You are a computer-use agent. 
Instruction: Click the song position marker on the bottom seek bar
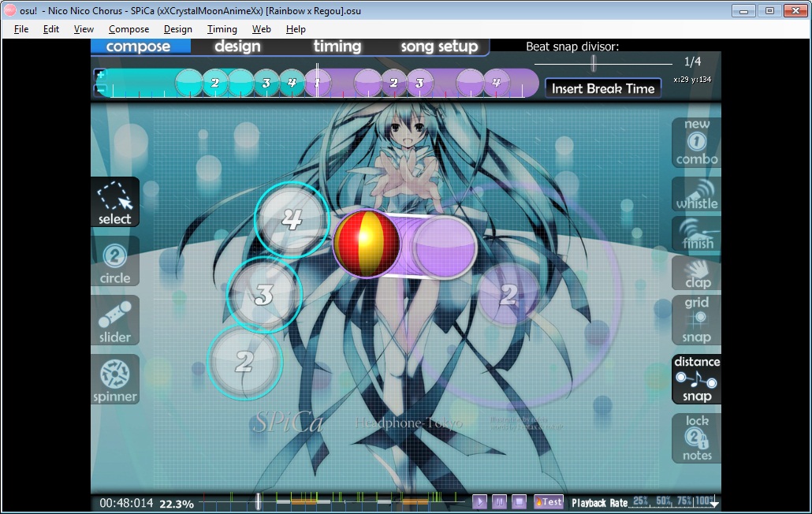point(258,501)
